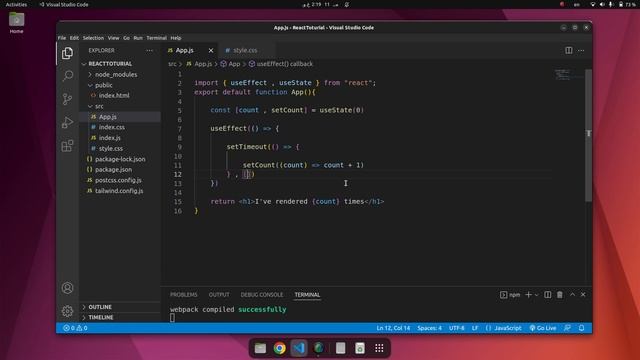The width and height of the screenshot is (640, 360).
Task: Show Applications grid in dock
Action: [379, 348]
